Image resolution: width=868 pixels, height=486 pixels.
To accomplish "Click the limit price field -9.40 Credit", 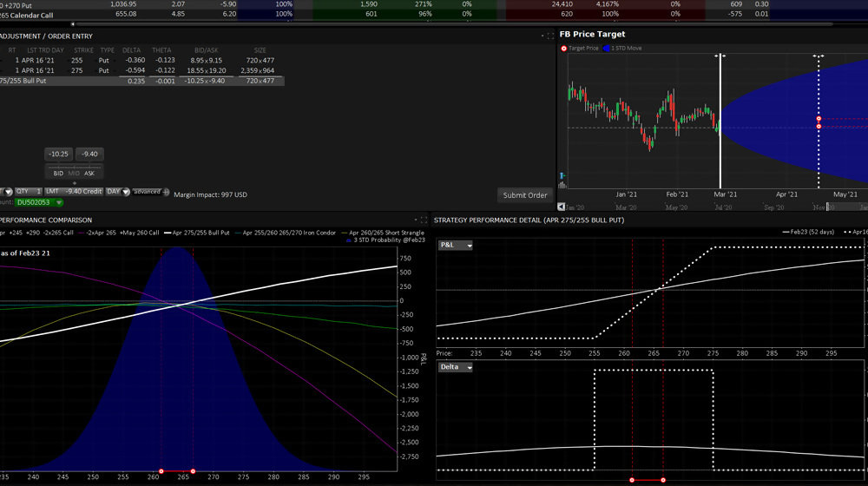I will pos(85,192).
